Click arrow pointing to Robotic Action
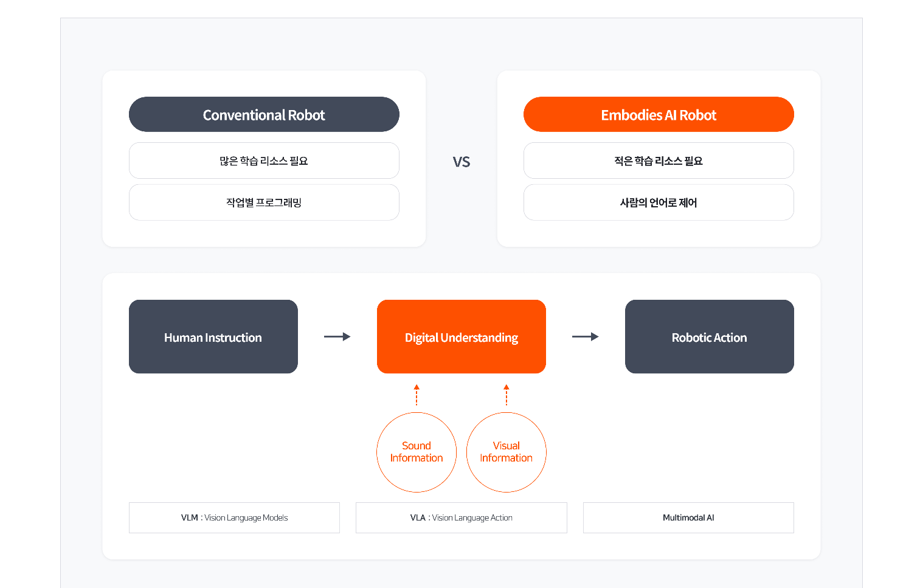The height and width of the screenshot is (588, 920). 586,337
